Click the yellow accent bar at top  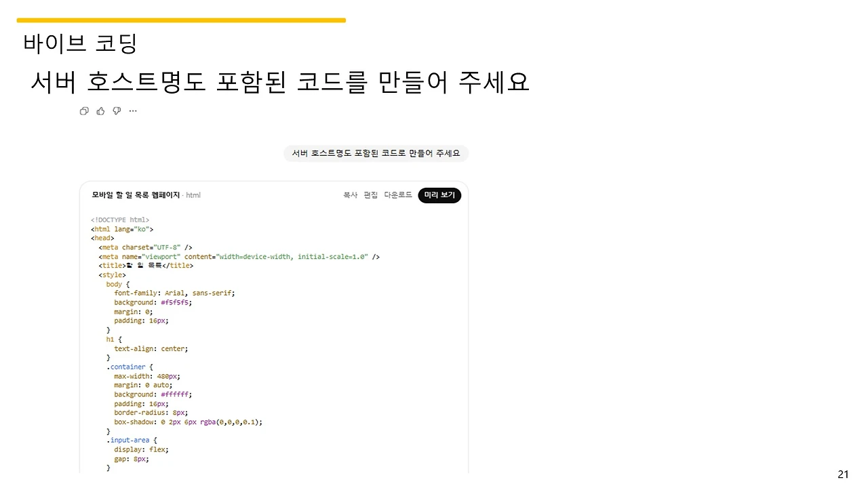pyautogui.click(x=181, y=20)
